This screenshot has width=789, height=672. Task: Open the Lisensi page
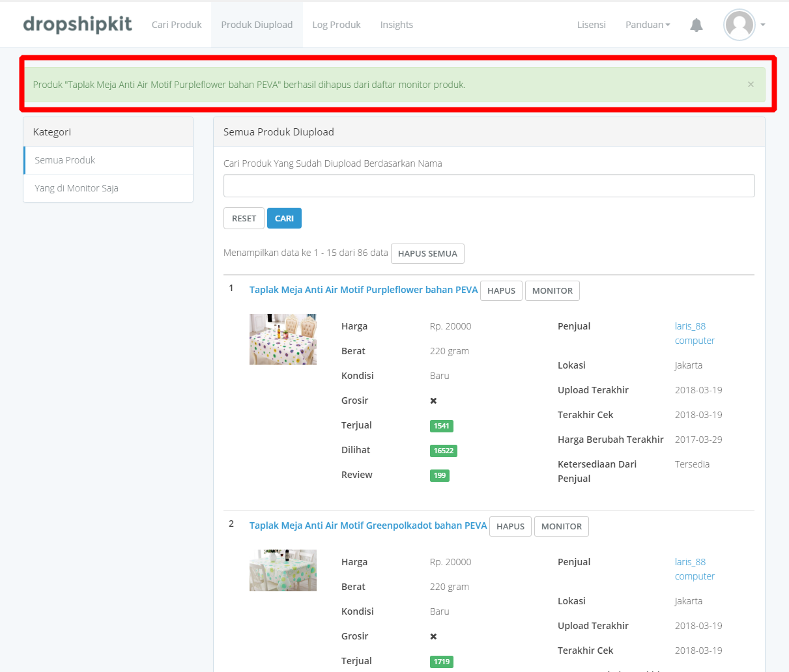point(591,25)
